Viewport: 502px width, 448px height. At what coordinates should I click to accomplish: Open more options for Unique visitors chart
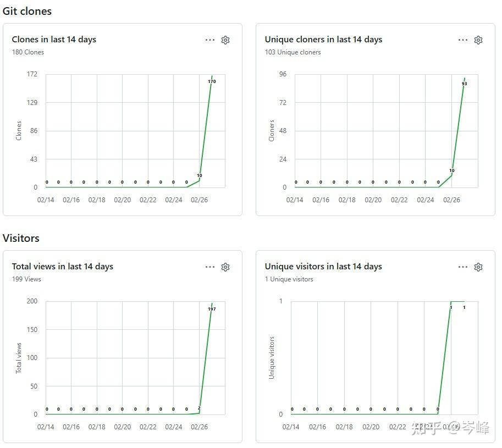[463, 267]
